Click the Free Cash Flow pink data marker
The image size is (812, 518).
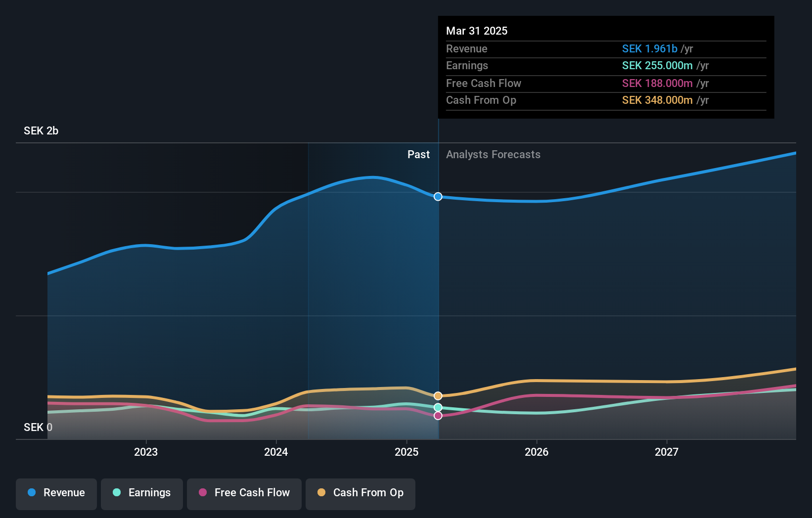click(438, 416)
